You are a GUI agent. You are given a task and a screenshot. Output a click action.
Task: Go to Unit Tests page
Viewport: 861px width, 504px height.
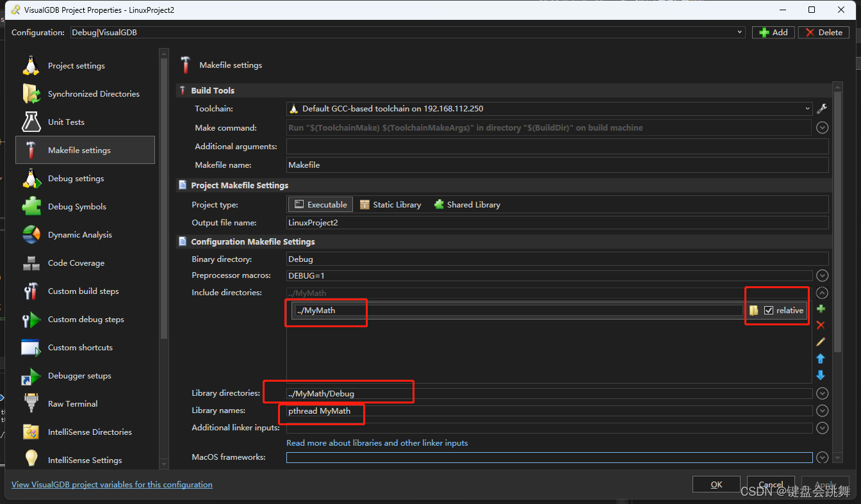coord(85,122)
